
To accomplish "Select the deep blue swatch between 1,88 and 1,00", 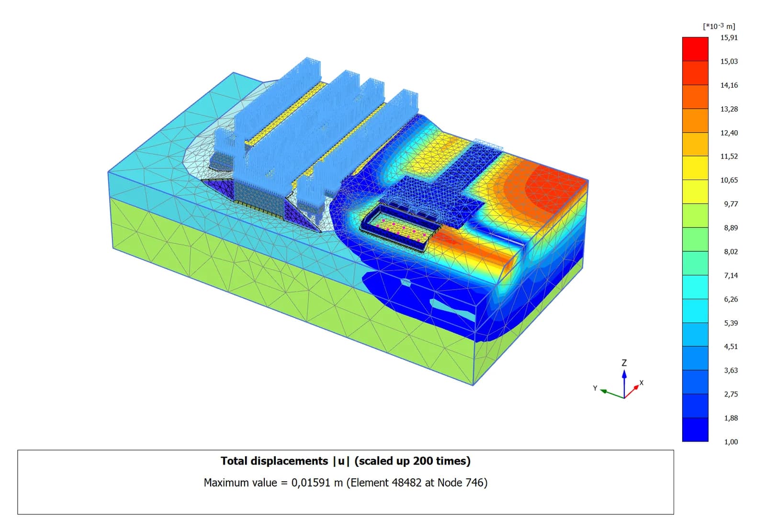I will point(695,430).
